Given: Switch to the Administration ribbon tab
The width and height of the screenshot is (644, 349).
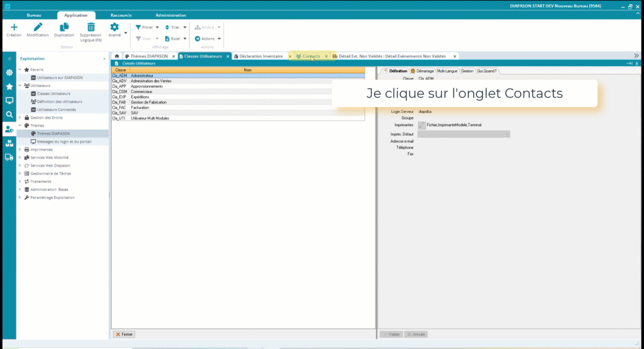Looking at the screenshot, I should pos(170,15).
